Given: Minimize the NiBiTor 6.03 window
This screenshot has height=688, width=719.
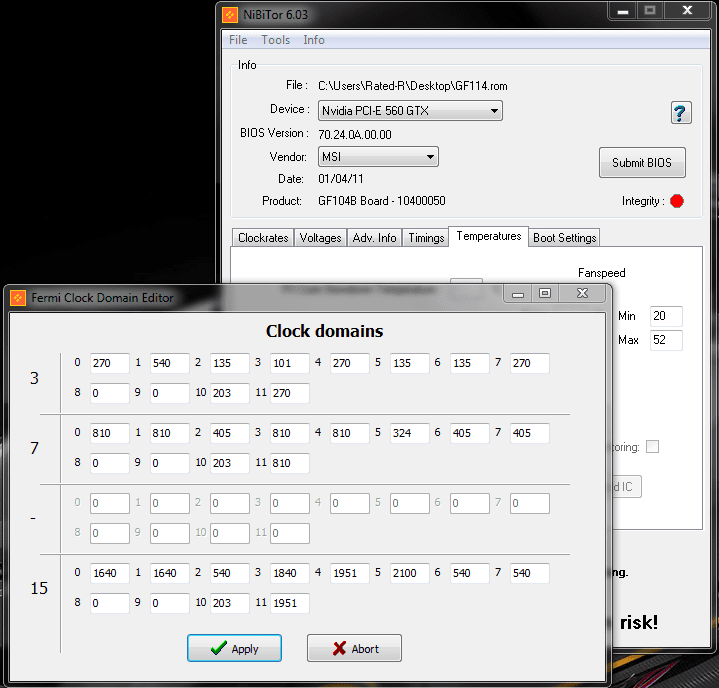Looking at the screenshot, I should click(x=623, y=11).
